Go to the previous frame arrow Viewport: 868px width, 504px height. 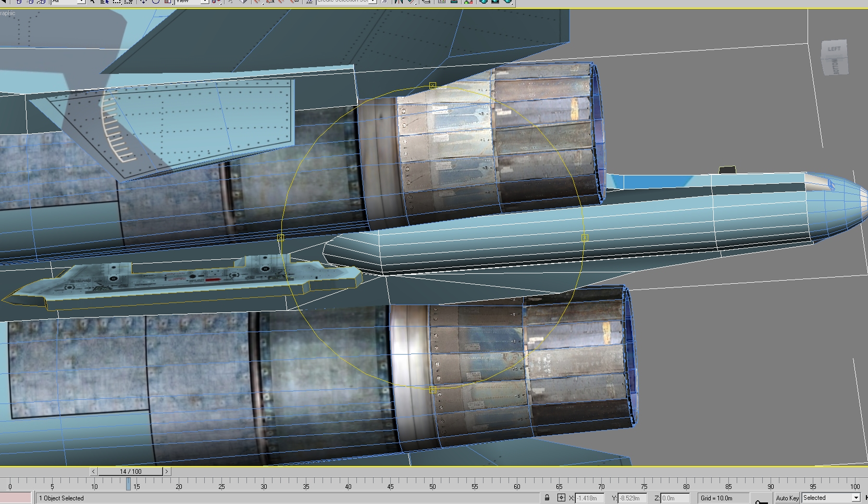pos(93,471)
